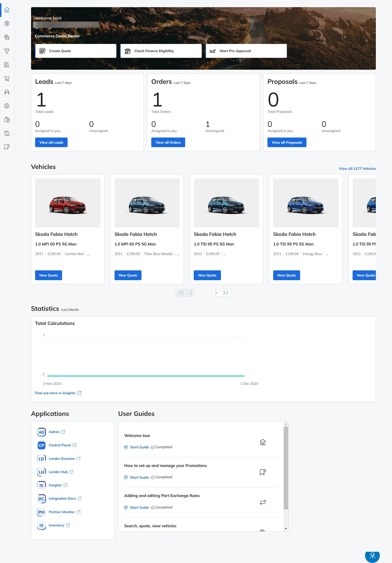392x563 pixels.
Task: Start New Quote for Corrida Red Fabia
Action: click(x=49, y=275)
